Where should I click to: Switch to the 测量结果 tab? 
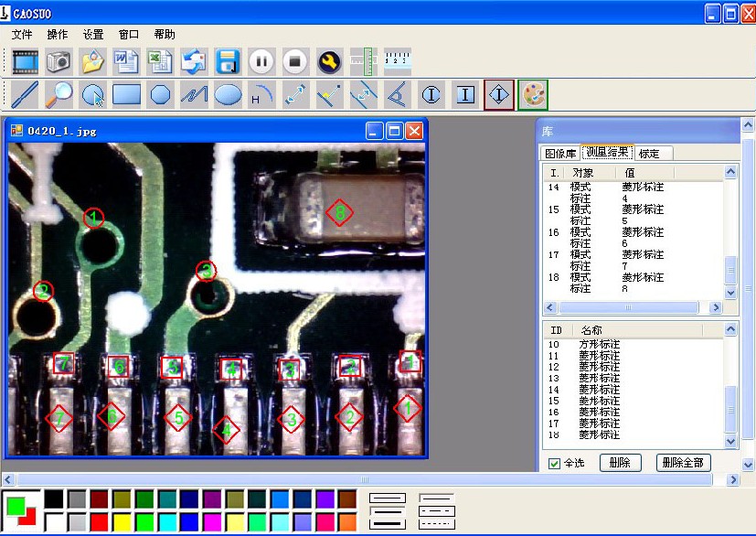(x=608, y=153)
